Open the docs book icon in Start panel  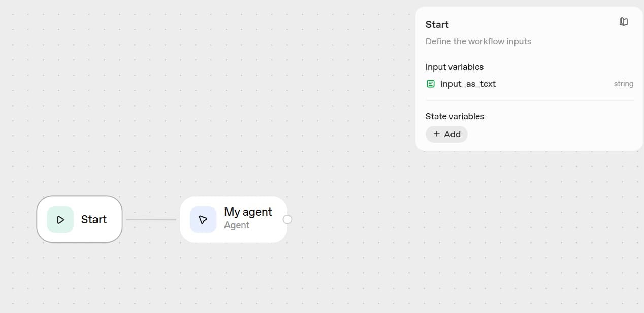tap(624, 22)
